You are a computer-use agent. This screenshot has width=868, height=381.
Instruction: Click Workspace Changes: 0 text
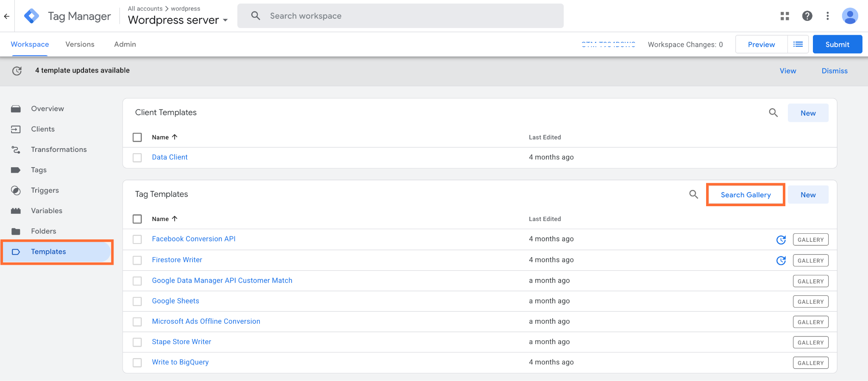pyautogui.click(x=685, y=45)
